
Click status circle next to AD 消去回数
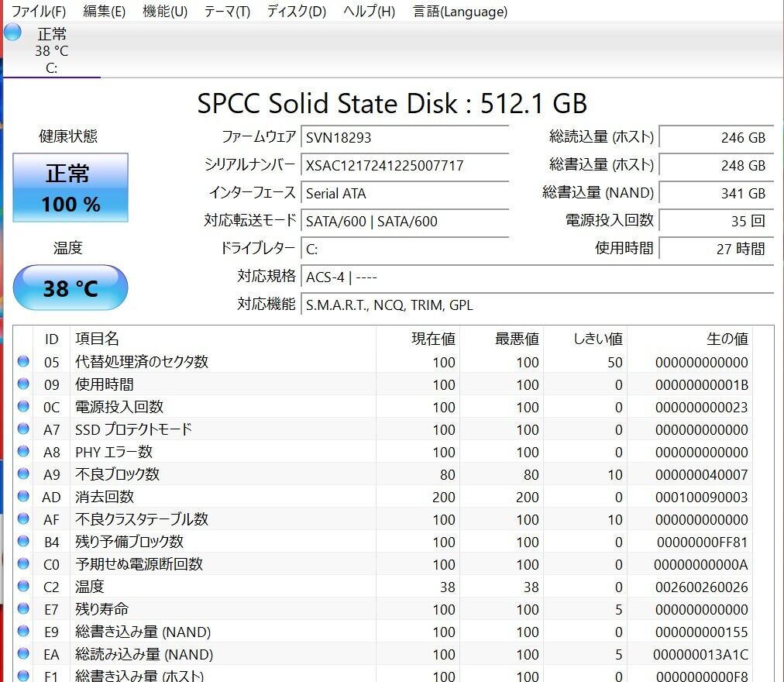tap(23, 496)
